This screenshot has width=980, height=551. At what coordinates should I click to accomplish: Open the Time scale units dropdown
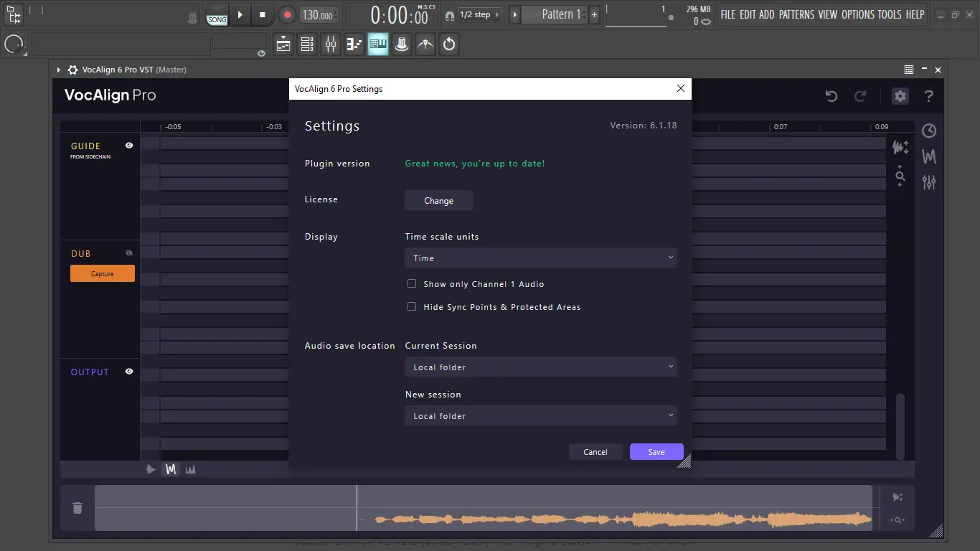click(540, 258)
